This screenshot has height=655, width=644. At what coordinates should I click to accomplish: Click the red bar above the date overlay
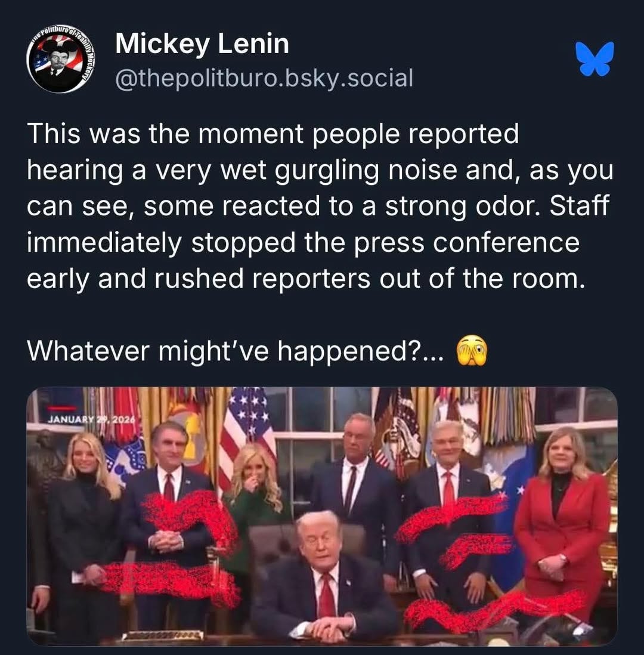(61, 407)
